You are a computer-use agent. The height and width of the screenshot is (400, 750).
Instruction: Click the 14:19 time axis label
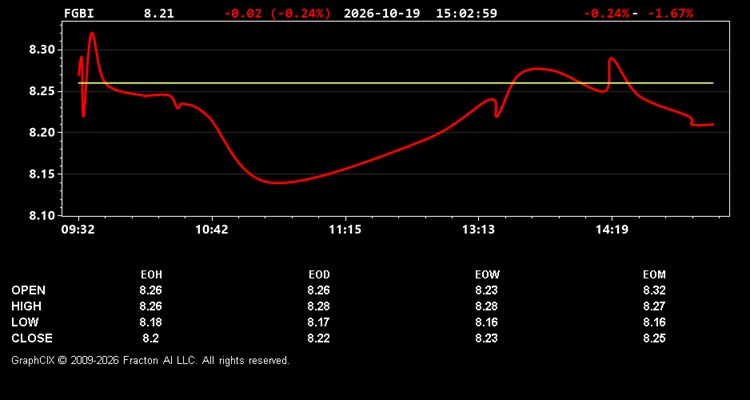pos(611,230)
